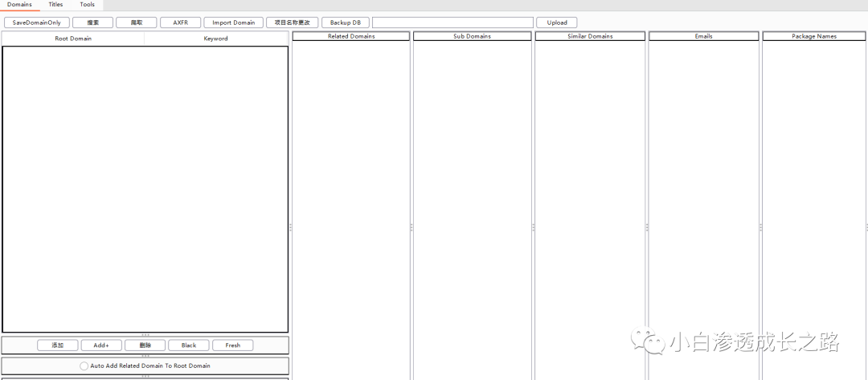Image resolution: width=868 pixels, height=380 pixels.
Task: Focus the text field beside Upload
Action: coord(452,22)
